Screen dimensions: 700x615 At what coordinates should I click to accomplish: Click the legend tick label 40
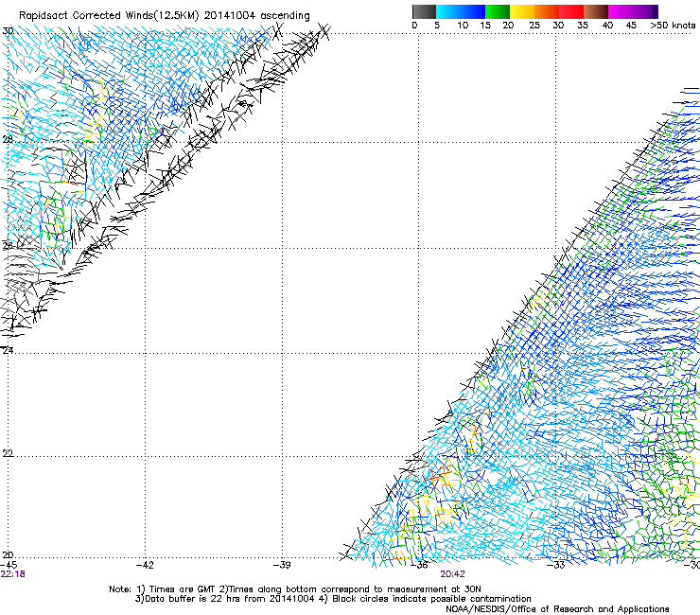coord(607,26)
